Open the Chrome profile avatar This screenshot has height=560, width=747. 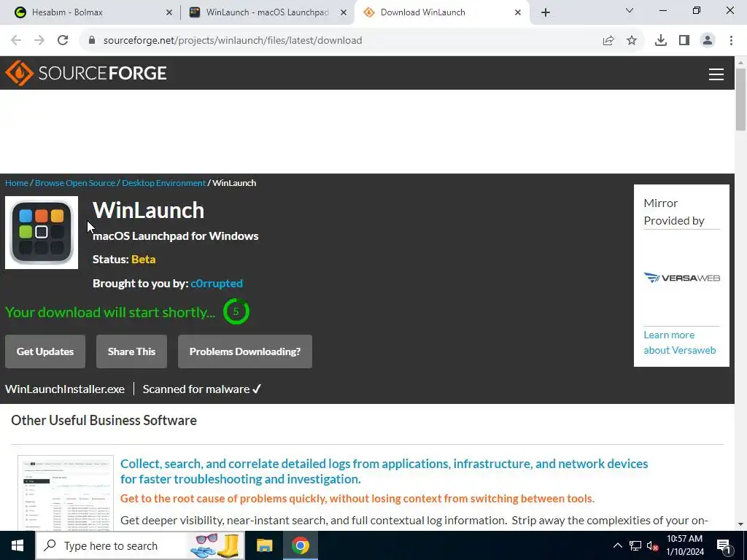(708, 41)
